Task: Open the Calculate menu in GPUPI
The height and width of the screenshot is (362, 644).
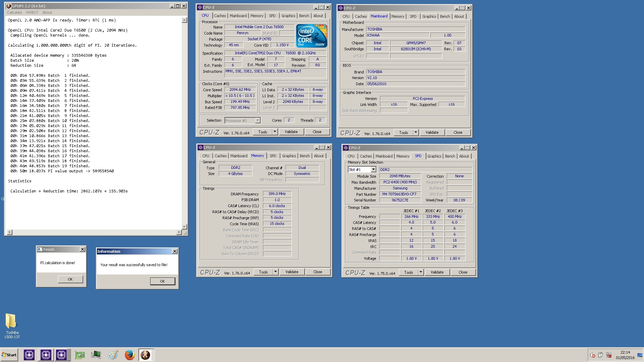Action: [x=14, y=12]
